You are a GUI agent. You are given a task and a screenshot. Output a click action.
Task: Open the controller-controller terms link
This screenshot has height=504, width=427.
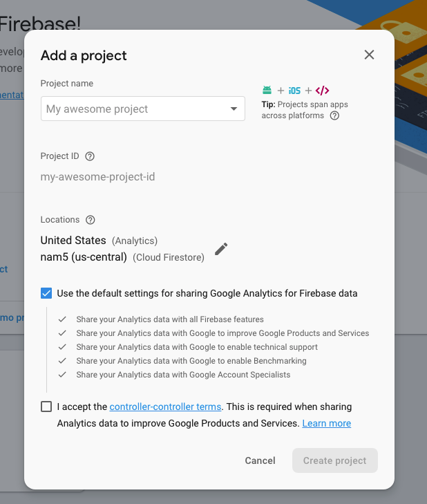coord(165,407)
